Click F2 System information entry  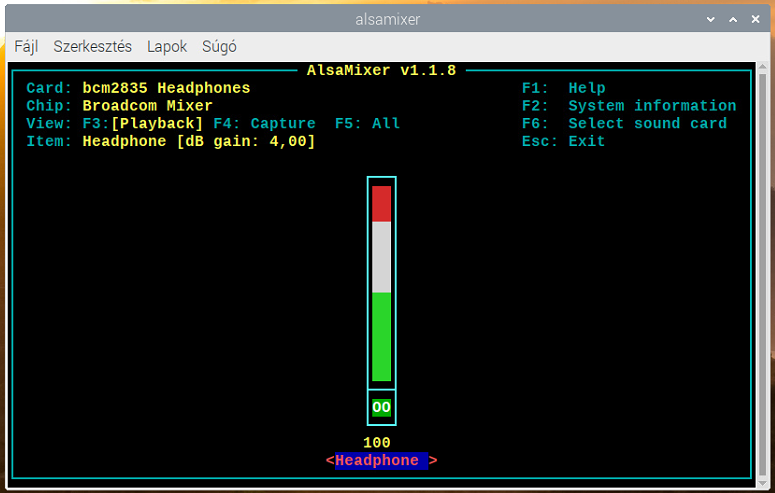click(629, 106)
